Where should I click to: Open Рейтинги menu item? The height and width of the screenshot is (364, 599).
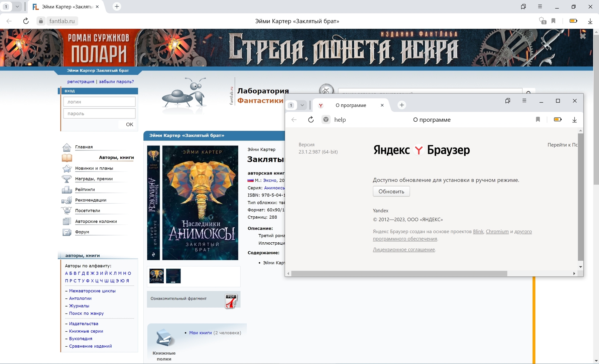85,190
